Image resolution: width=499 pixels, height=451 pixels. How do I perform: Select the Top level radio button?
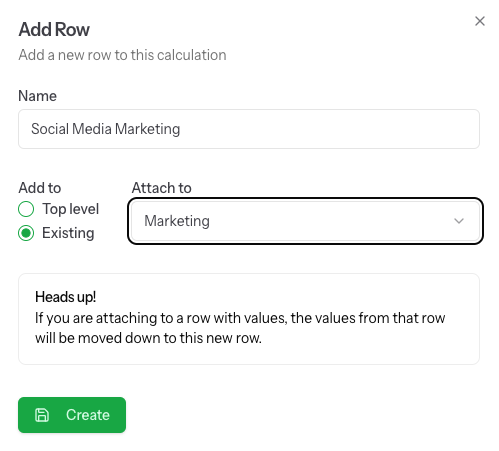point(26,209)
